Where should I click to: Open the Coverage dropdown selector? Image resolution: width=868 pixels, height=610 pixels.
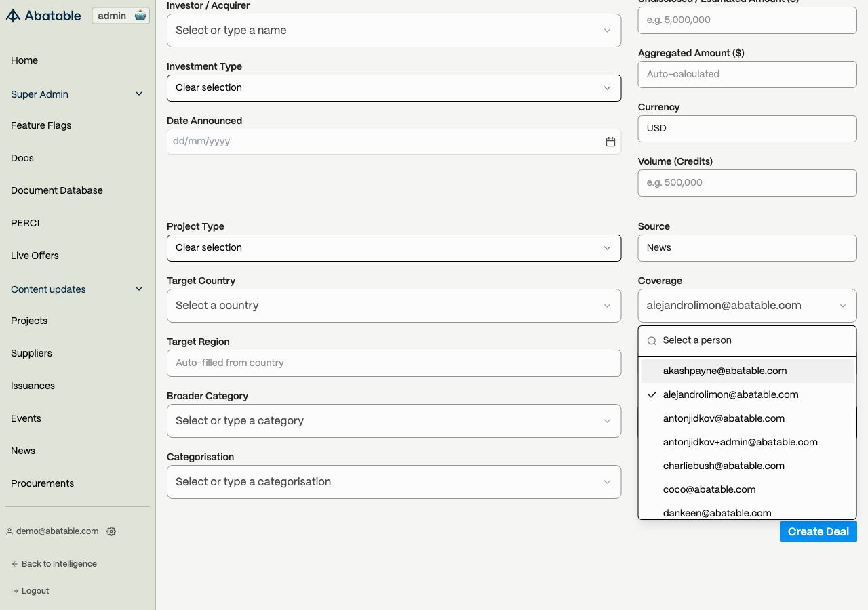[x=747, y=306]
